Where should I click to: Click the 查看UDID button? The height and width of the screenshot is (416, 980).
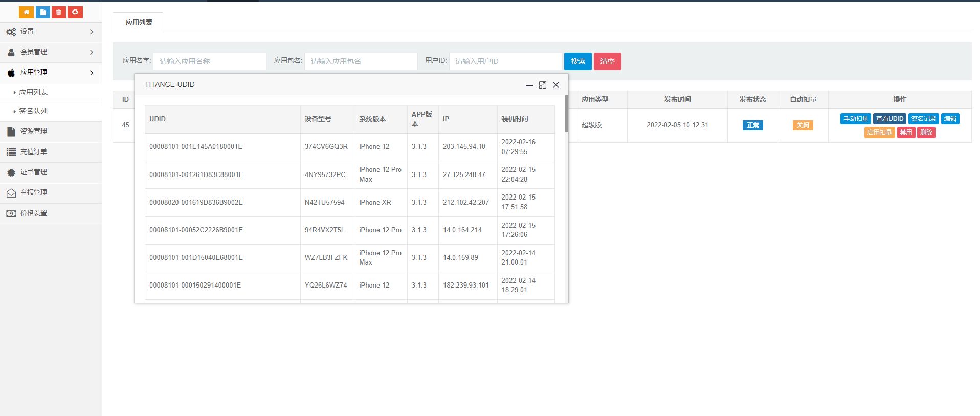click(x=889, y=119)
